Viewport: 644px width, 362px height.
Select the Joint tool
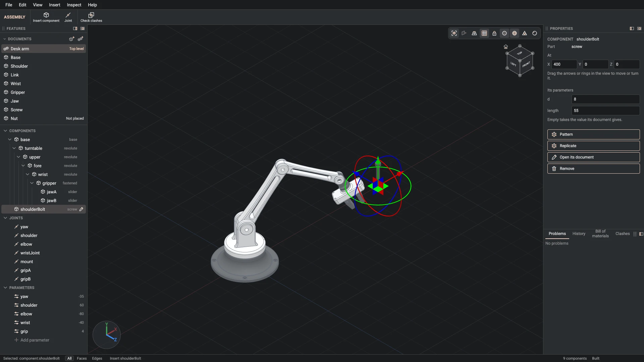(x=68, y=17)
